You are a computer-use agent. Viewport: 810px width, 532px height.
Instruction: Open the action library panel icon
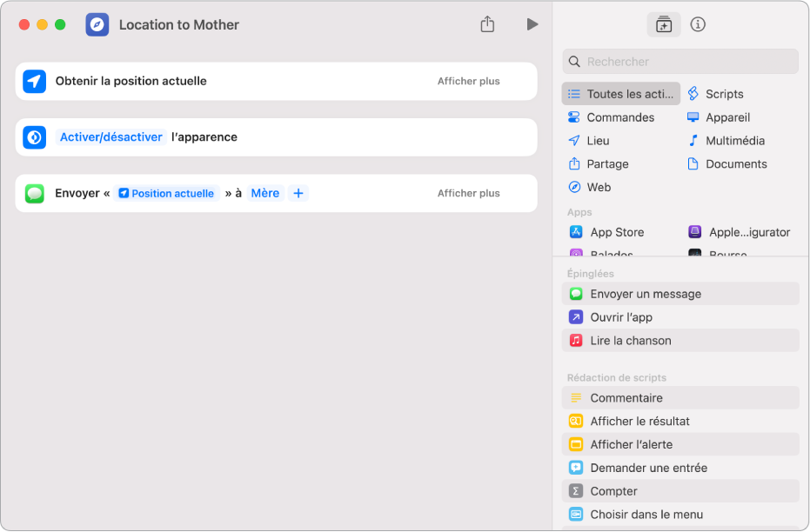(x=663, y=24)
